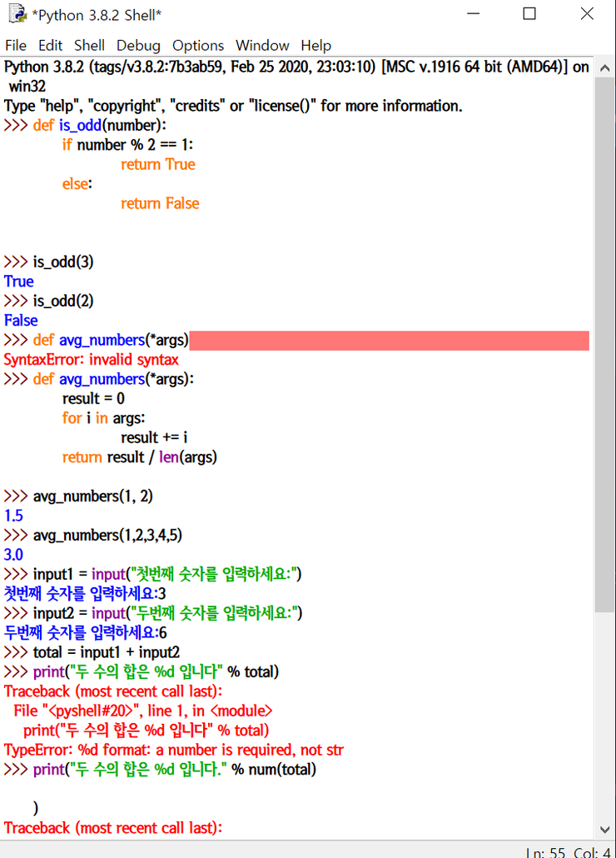
Task: Click the Python IDLE icon in title bar
Action: (17, 13)
